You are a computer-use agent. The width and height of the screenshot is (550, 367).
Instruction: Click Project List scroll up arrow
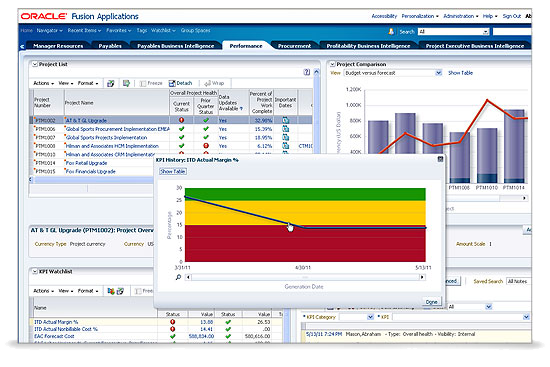(x=316, y=72)
